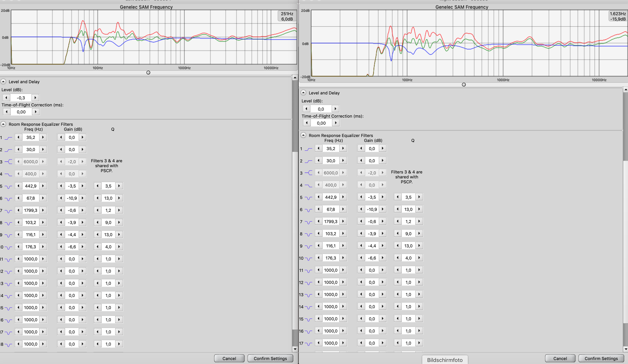Collapse Room Response Equalizer Filters in right window

pyautogui.click(x=303, y=135)
